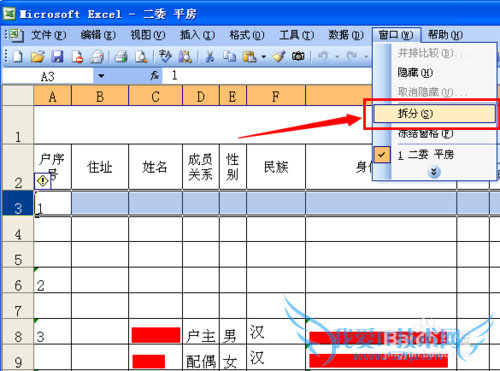Open the 工具(T) menu
This screenshot has width=500, height=371.
(x=296, y=35)
